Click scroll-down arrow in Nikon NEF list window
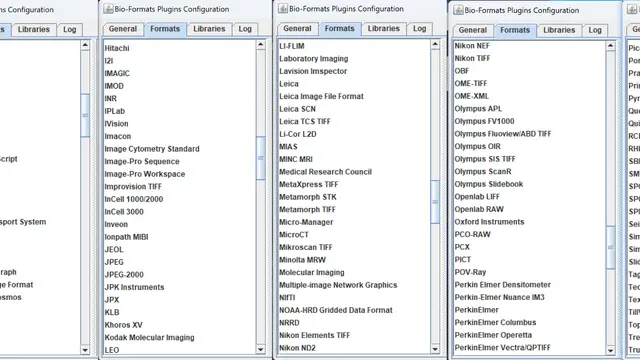 point(611,350)
